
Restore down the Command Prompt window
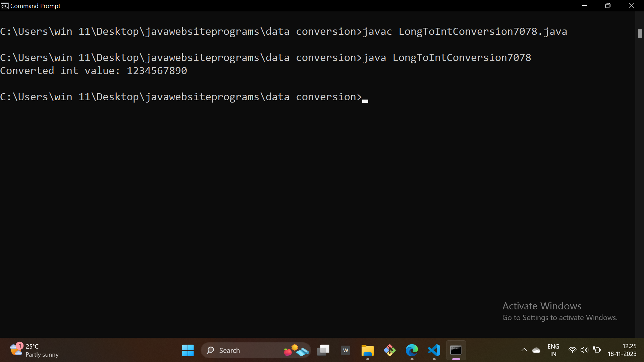click(608, 6)
